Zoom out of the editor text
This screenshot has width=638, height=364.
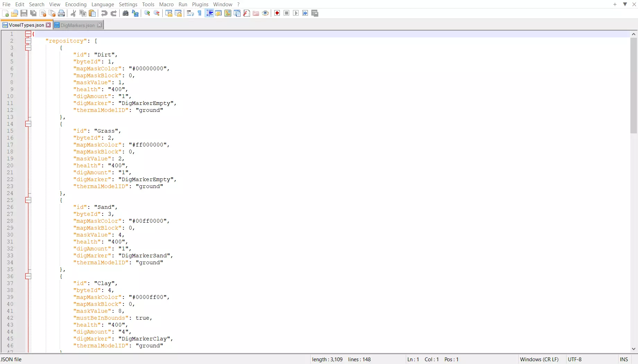[x=157, y=13]
